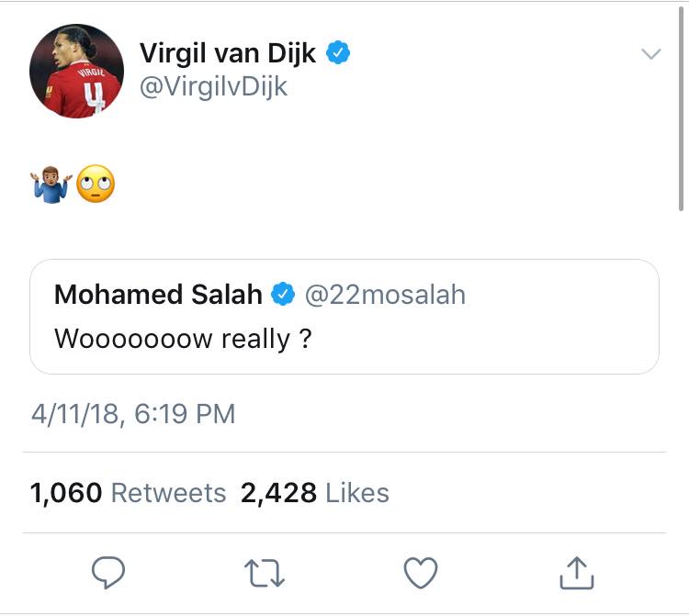
Task: Open the tweet options chevron menu
Action: [650, 54]
